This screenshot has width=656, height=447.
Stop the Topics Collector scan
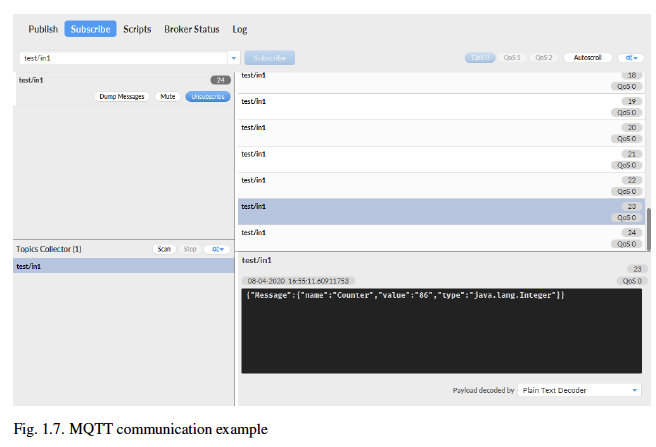(x=190, y=249)
